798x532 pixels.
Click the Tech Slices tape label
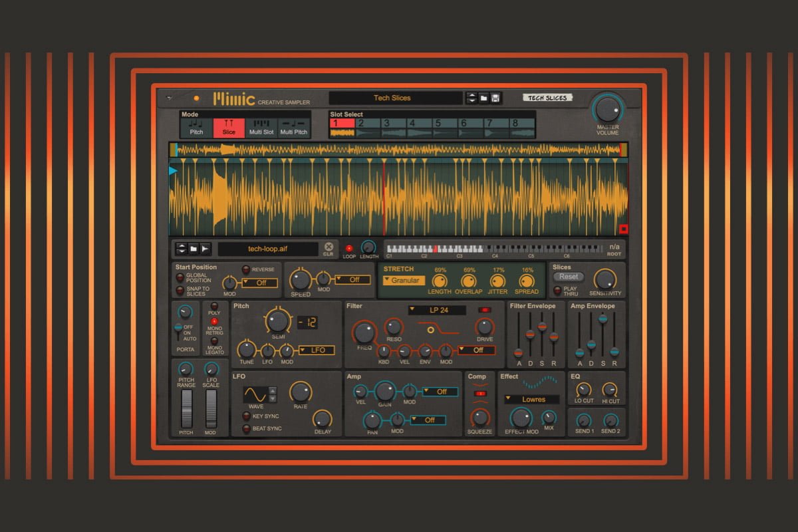547,98
